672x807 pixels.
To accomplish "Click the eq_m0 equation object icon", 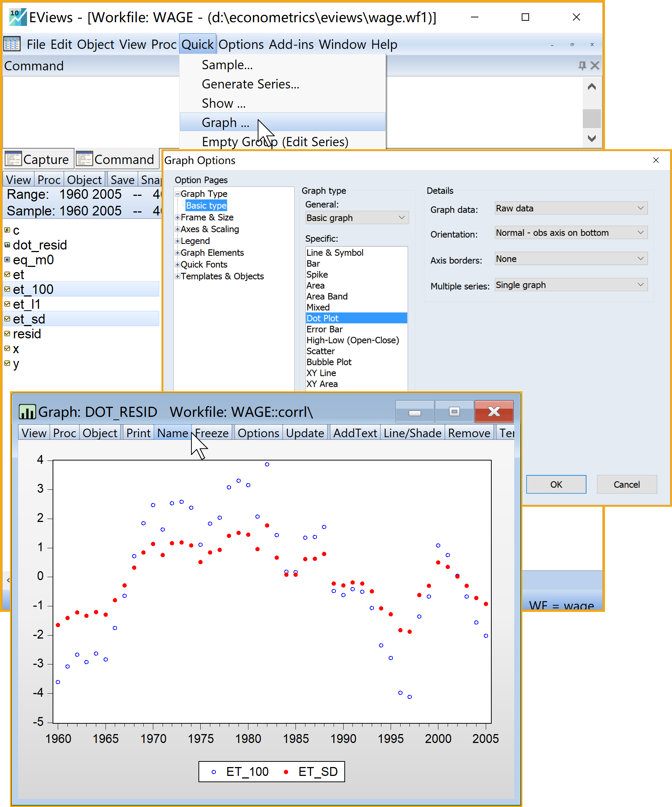I will (x=7, y=260).
